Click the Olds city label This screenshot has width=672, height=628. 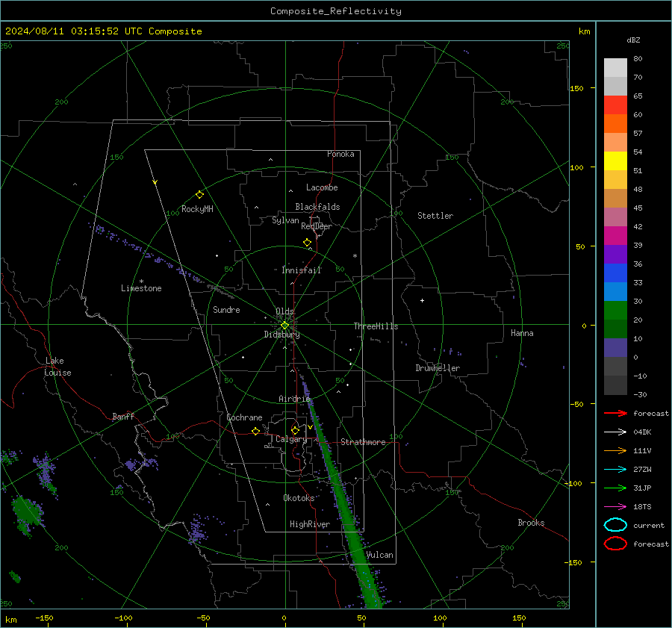284,311
